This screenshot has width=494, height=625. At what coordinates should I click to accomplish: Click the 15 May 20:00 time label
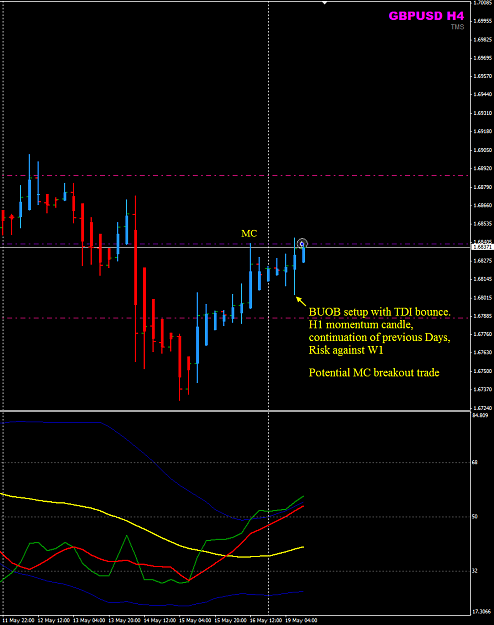pyautogui.click(x=230, y=621)
